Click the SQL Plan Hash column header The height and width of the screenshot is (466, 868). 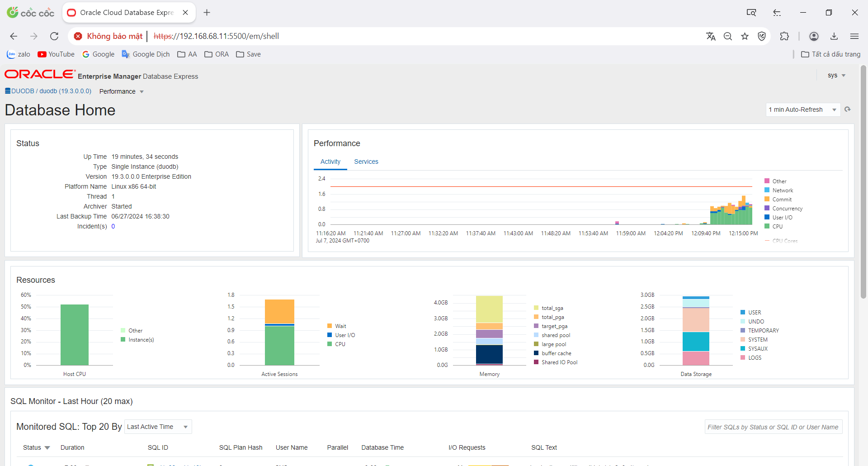tap(241, 447)
